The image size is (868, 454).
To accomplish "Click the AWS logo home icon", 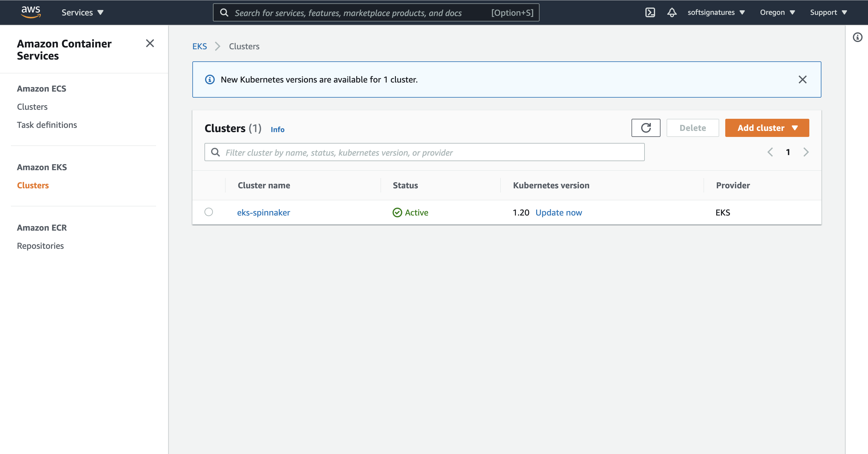I will tap(31, 12).
